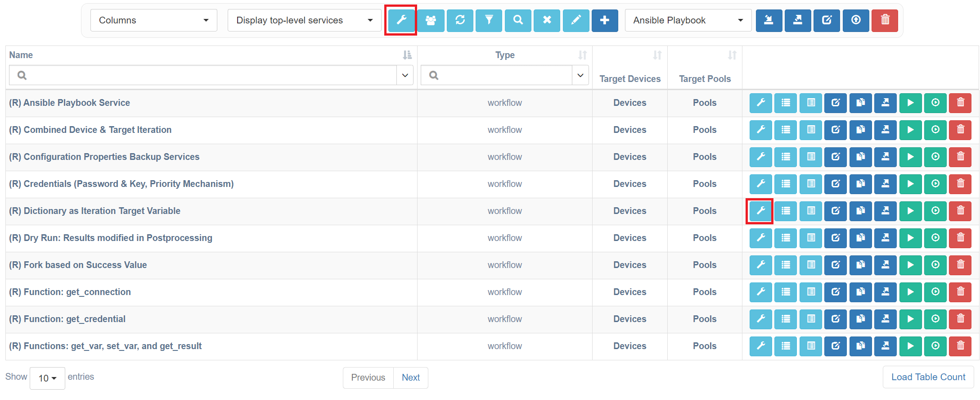
Task: Click the Type search input field
Action: [496, 75]
